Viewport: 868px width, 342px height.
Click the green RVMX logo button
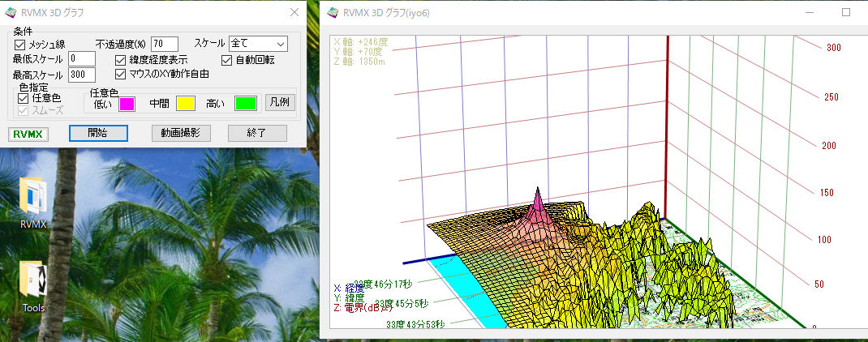29,134
